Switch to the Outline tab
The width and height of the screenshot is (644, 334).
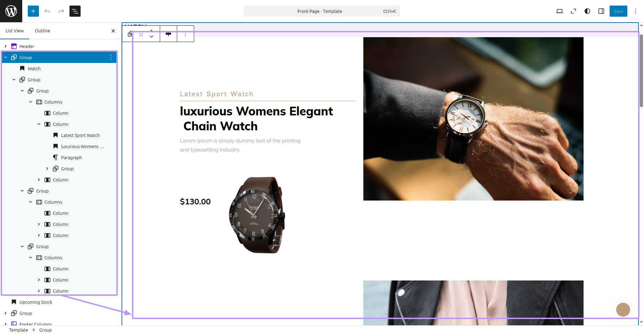(x=42, y=31)
